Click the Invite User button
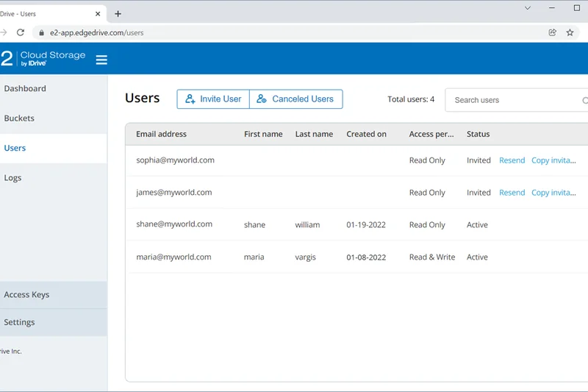Screen dimensions: 588x392 (x=213, y=99)
